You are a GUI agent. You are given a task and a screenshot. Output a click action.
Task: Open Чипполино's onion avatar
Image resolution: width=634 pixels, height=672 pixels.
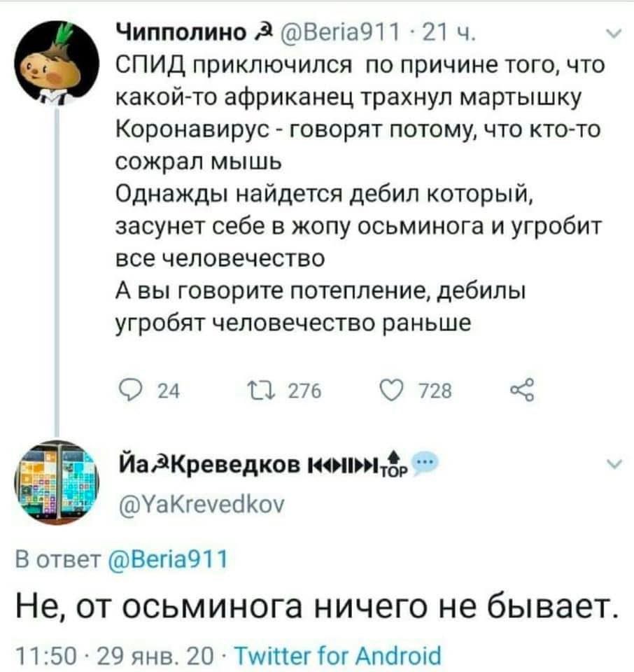coord(56,62)
